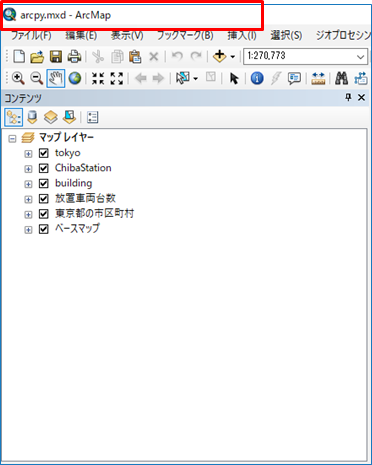Viewport: 372px width, 465px height.
Task: Uncheck the tokyo layer checkbox
Action: pyautogui.click(x=44, y=153)
